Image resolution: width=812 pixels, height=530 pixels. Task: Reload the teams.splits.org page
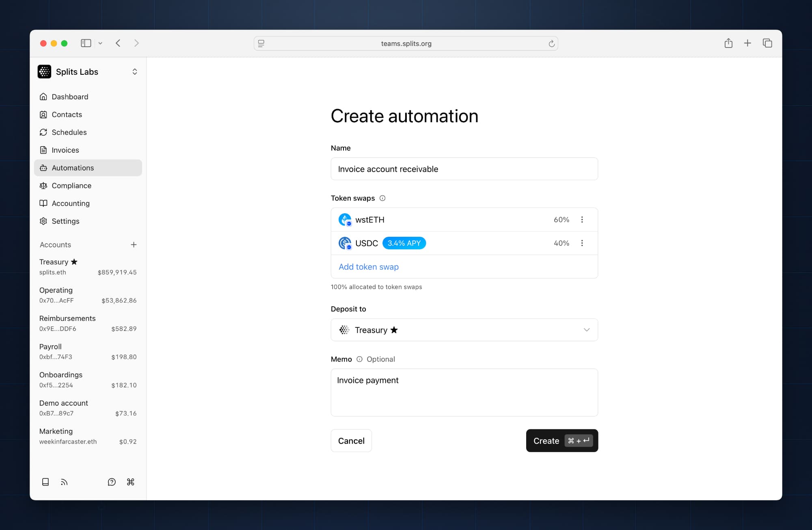(x=551, y=43)
